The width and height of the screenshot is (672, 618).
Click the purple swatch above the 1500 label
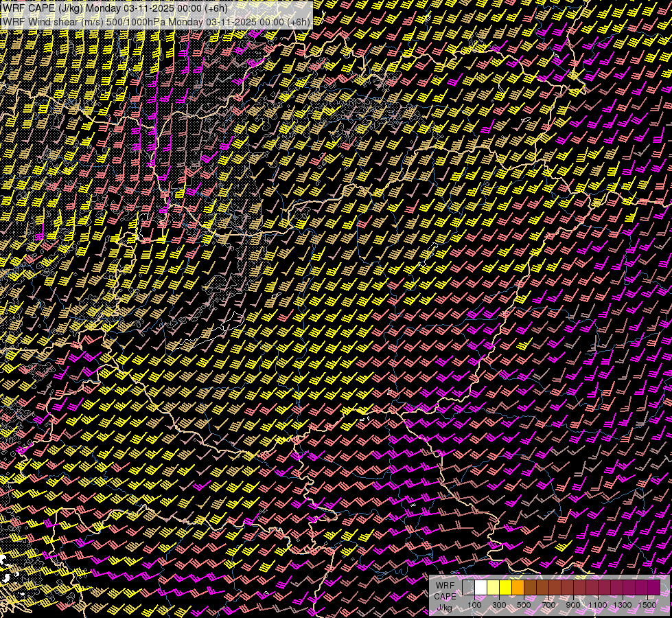pos(653,588)
